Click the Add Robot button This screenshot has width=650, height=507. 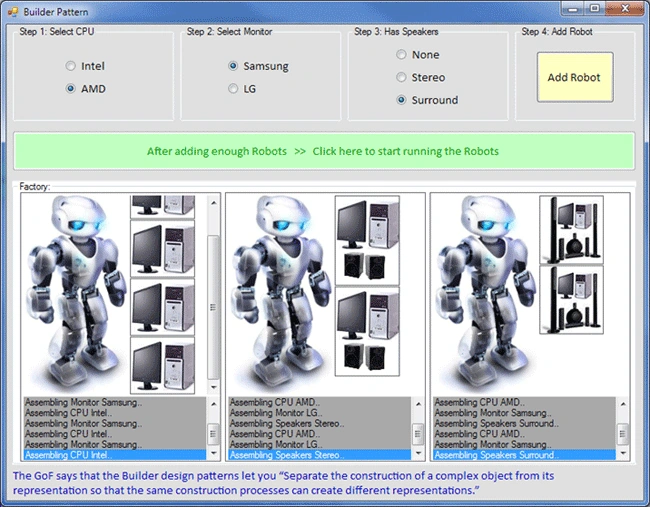575,77
